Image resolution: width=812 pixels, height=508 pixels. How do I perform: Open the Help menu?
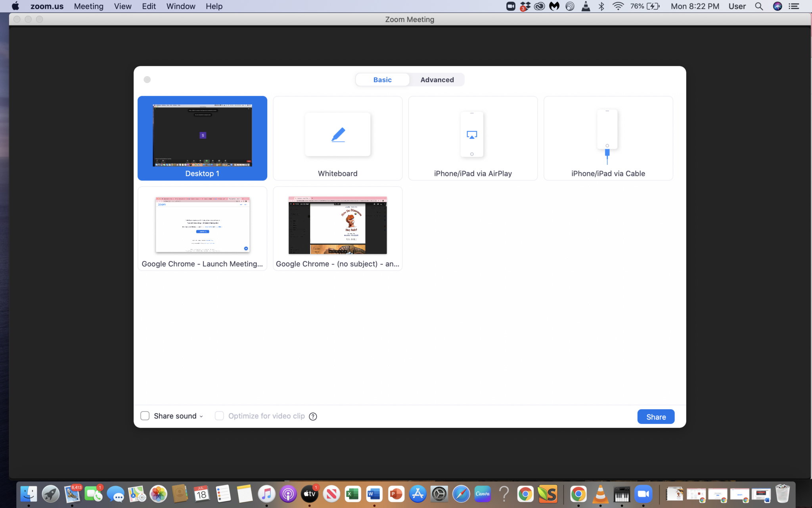coord(214,6)
